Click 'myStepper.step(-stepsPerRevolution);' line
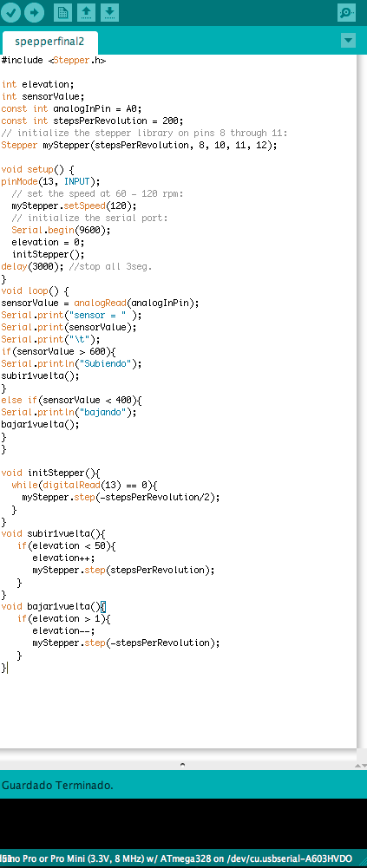This screenshot has width=367, height=868. point(126,643)
